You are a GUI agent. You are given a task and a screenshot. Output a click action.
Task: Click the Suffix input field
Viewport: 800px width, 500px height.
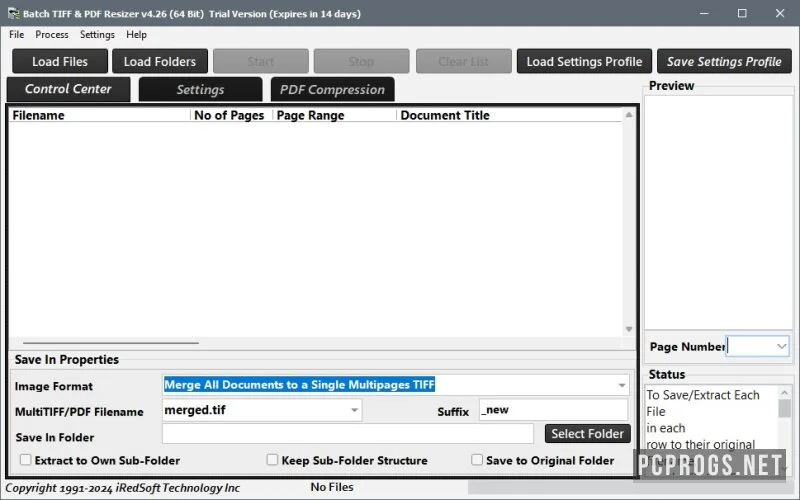[x=553, y=410]
